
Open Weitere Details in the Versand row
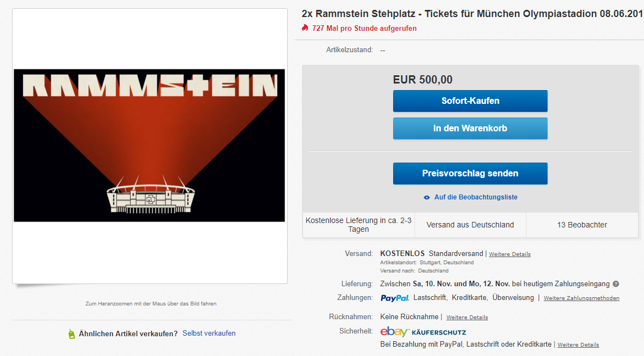point(509,254)
